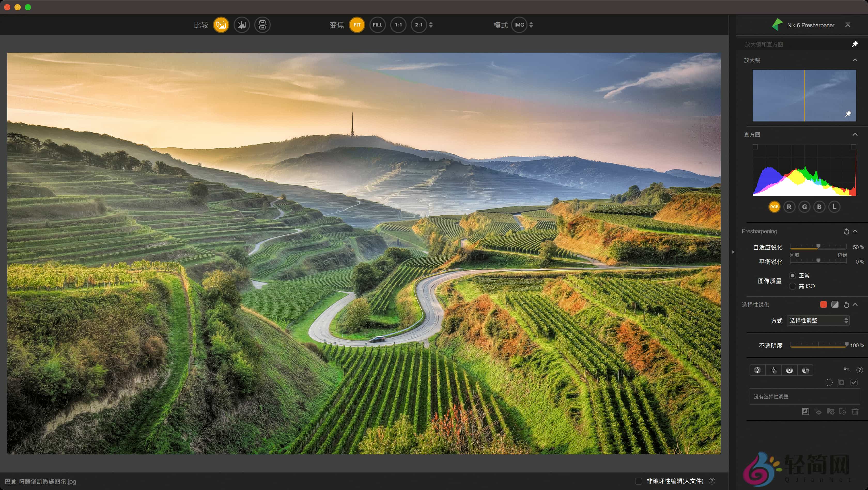Screen dimensions: 868x490
Task: Select the control line tool
Action: (x=790, y=370)
